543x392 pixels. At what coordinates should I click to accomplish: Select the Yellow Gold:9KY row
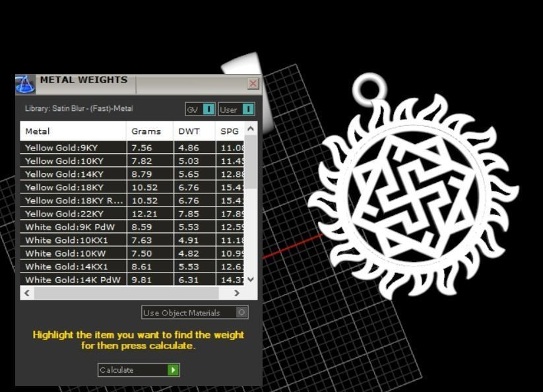point(133,148)
